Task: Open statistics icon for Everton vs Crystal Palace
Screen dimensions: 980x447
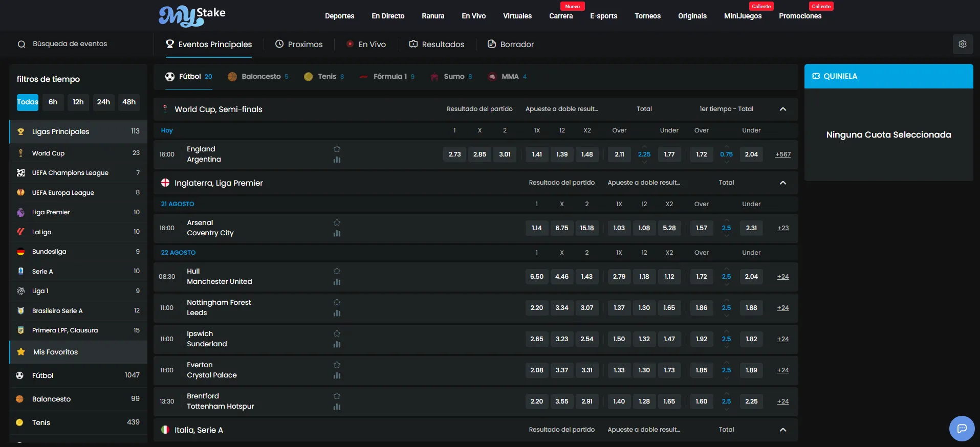Action: coord(337,375)
